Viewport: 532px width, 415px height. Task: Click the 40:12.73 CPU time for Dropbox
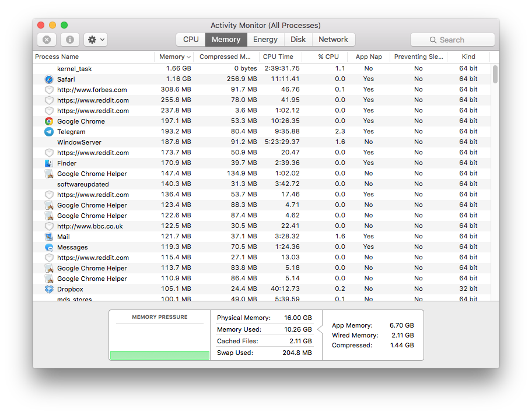point(285,289)
